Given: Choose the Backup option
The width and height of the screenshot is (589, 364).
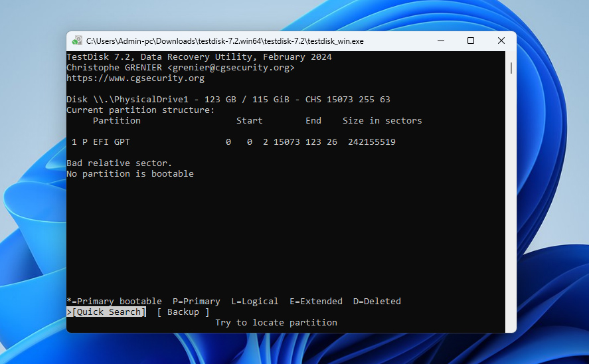Looking at the screenshot, I should [x=183, y=312].
